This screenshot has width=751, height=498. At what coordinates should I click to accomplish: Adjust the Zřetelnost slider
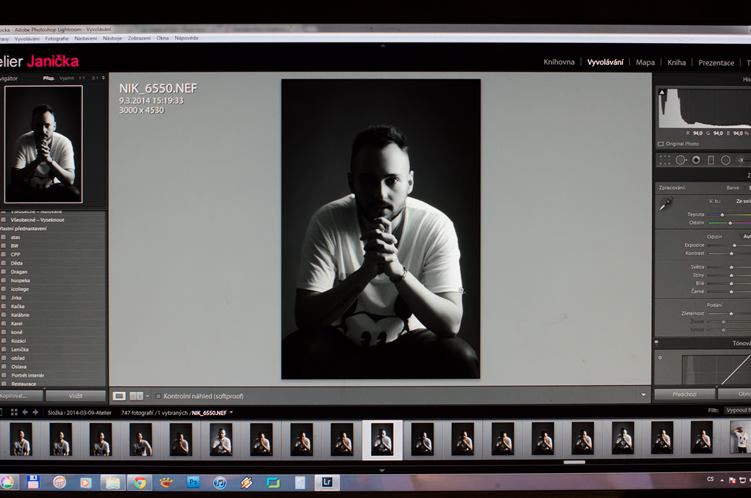(731, 314)
